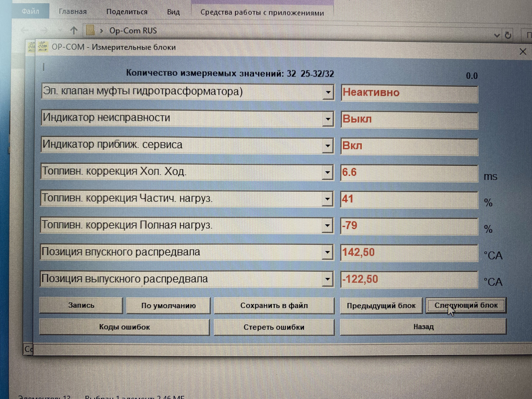The width and height of the screenshot is (532, 399).
Task: Expand the Позиция впускного распредвала dropdown
Action: coord(327,252)
